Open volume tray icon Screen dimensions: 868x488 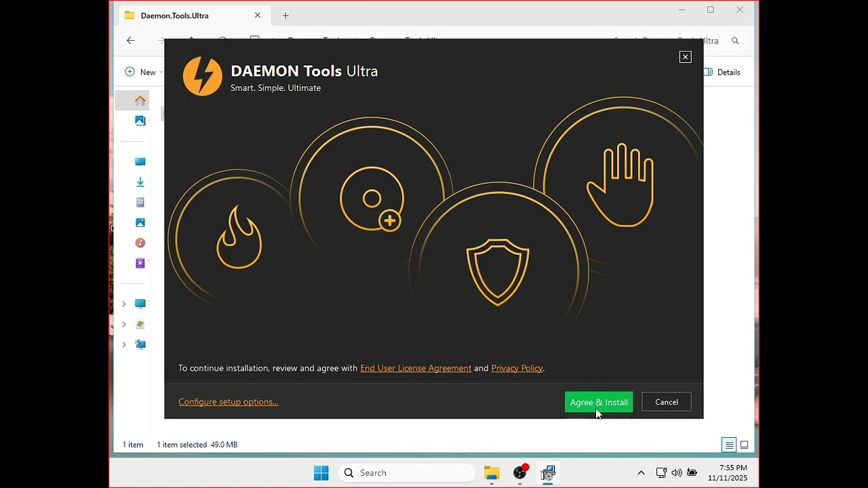point(676,473)
